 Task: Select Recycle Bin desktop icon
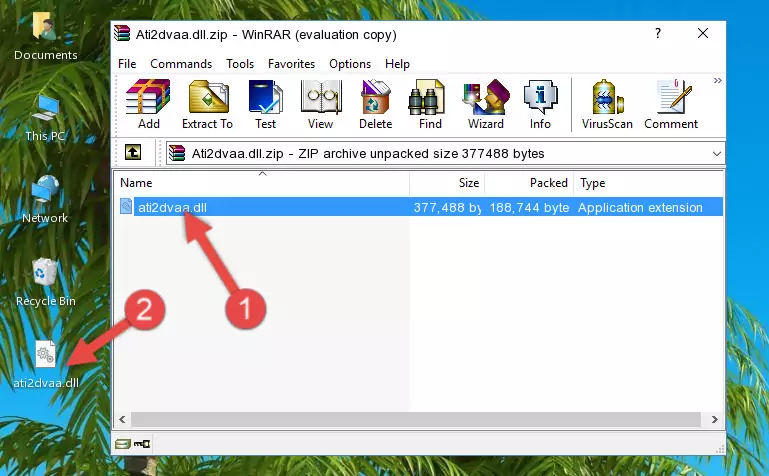tap(46, 282)
